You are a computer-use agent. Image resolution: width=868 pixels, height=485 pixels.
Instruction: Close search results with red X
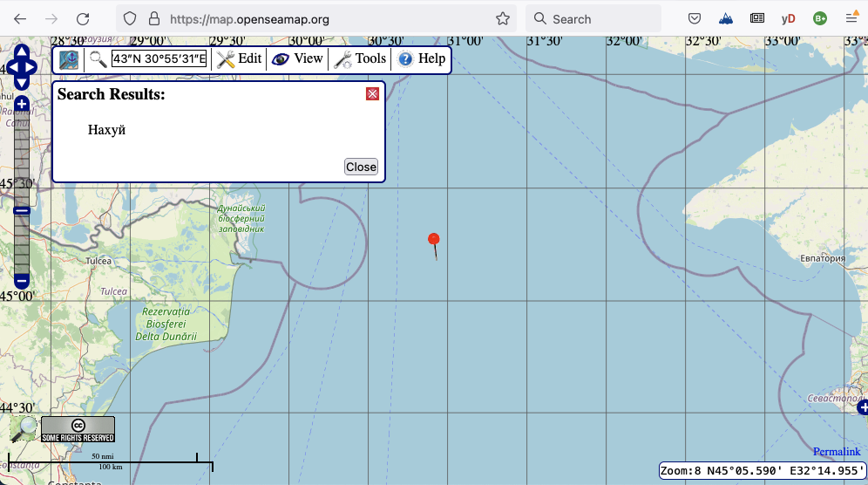tap(372, 93)
